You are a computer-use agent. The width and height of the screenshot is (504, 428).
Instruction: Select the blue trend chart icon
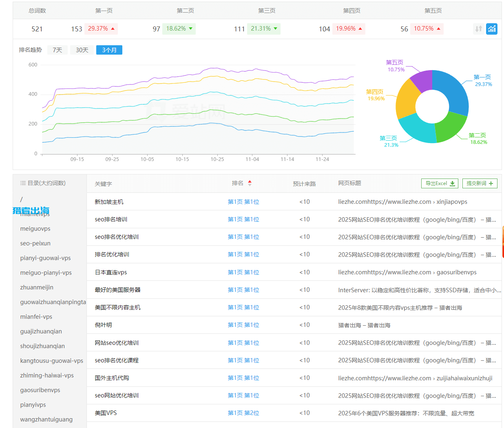[x=492, y=29]
